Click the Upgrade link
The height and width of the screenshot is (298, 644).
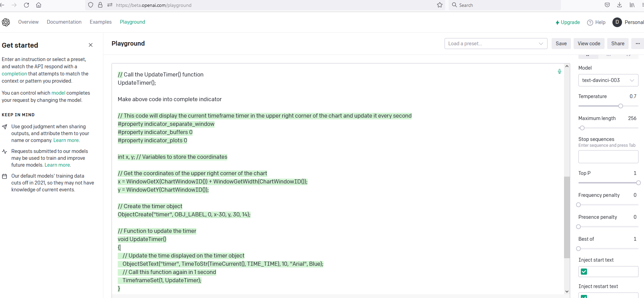click(568, 22)
